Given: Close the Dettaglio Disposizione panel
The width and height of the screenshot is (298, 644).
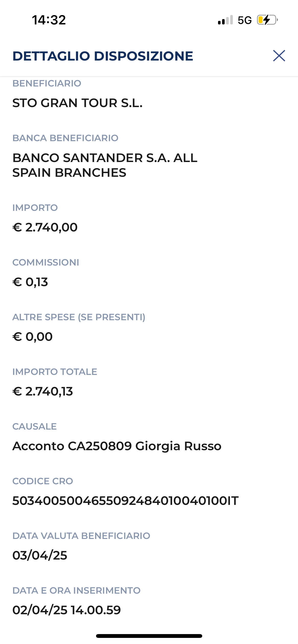Looking at the screenshot, I should (279, 56).
